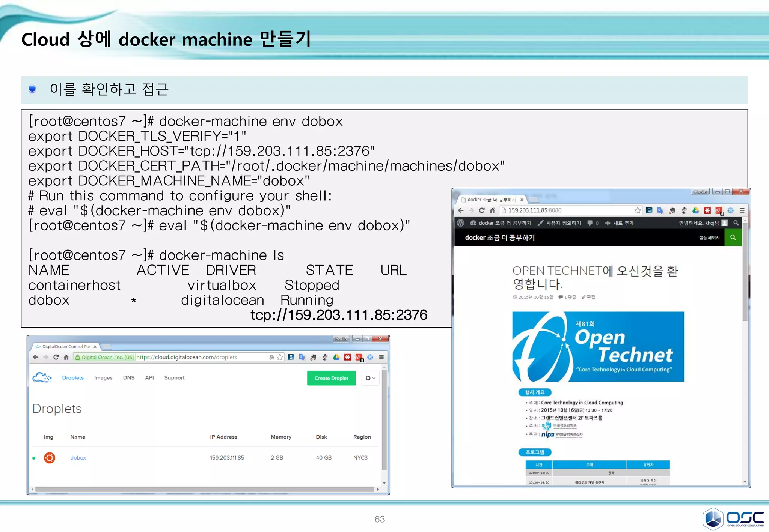The width and height of the screenshot is (769, 532).
Task: Select docker 조금 더 공부하기 browser tab
Action: 491,200
